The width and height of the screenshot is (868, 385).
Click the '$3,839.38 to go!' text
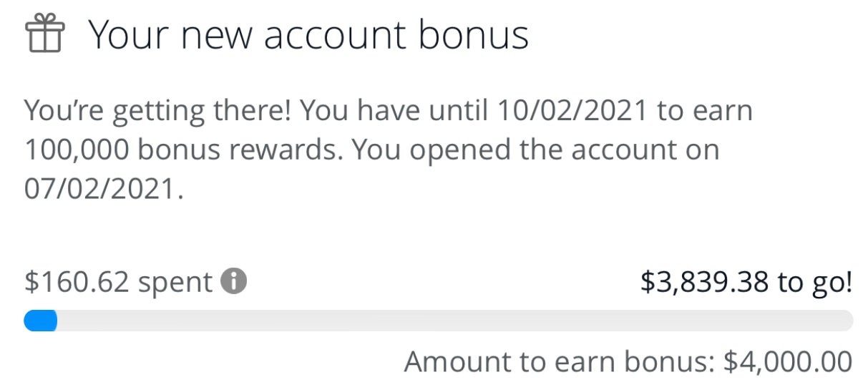coord(746,283)
